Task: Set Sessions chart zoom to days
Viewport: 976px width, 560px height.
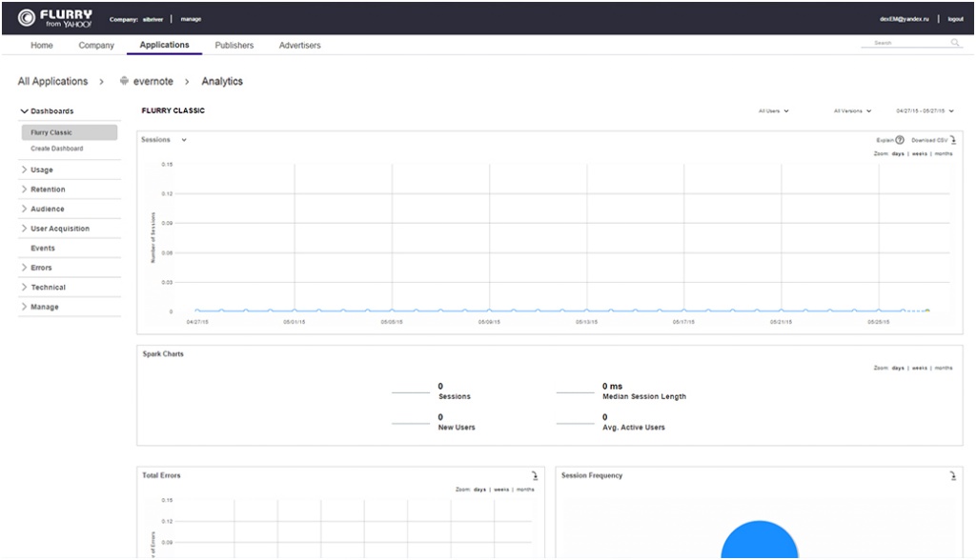Action: point(898,153)
